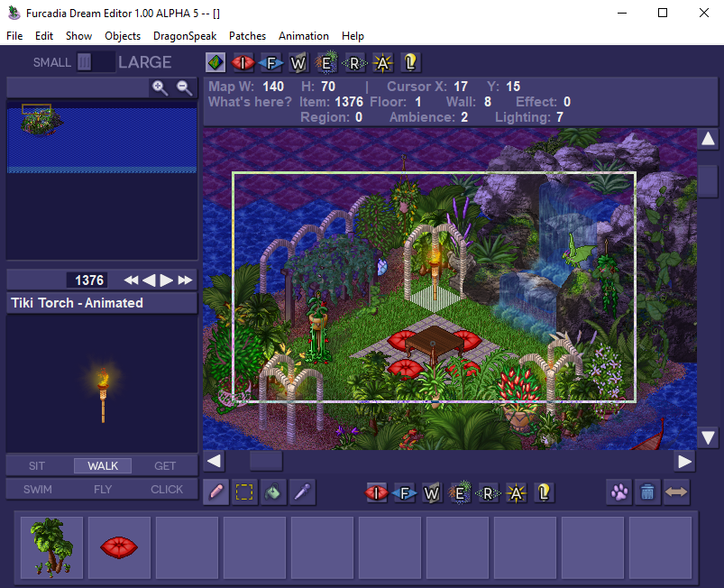Image resolution: width=724 pixels, height=588 pixels.
Task: Toggle the SIT flag
Action: click(37, 466)
